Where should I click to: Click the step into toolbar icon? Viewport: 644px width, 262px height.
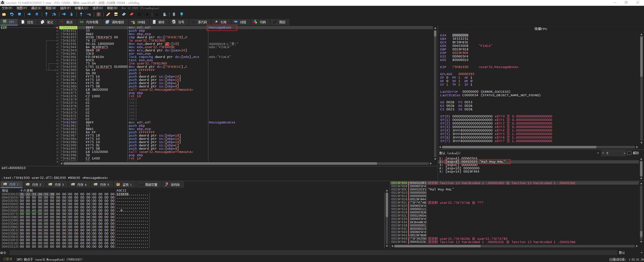click(46, 14)
